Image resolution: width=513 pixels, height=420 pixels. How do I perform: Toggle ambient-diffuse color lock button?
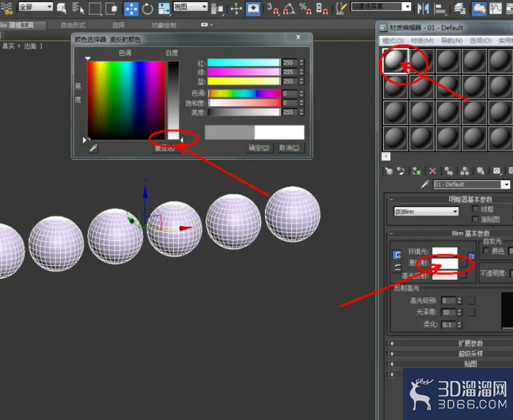click(x=397, y=255)
